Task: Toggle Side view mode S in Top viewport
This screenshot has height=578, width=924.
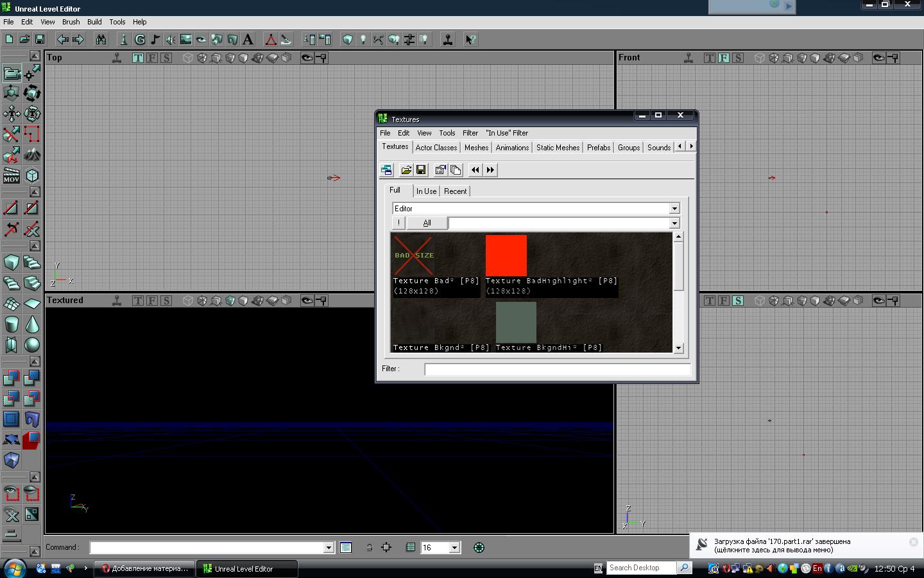Action: pos(166,58)
